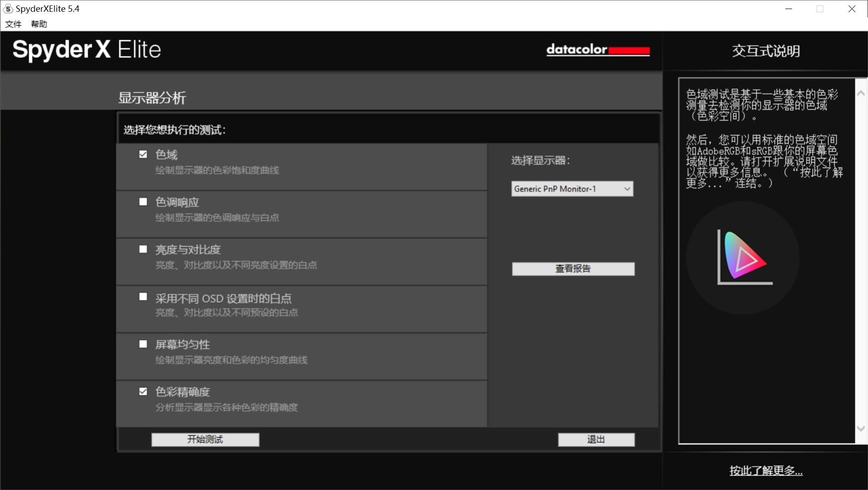Viewport: 868px width, 490px height.
Task: Click the 交互式说明 heading
Action: tap(766, 51)
